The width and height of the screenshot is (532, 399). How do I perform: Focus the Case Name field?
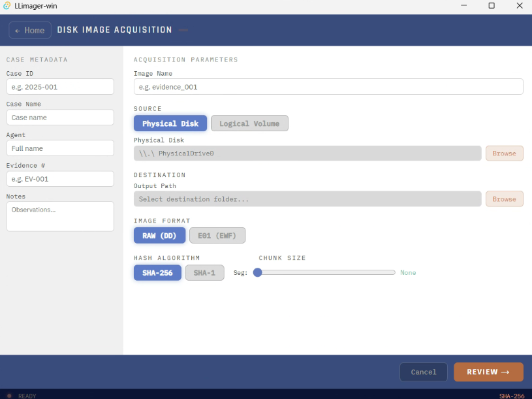[61, 118]
